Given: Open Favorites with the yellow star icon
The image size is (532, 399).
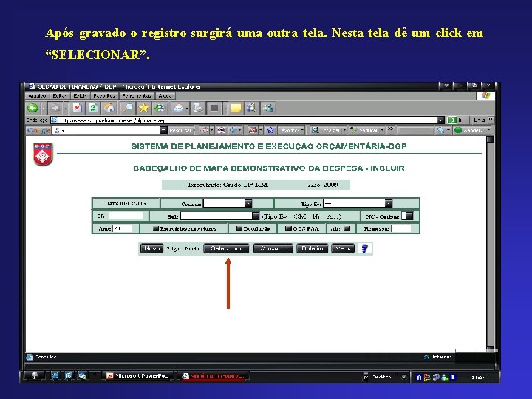Looking at the screenshot, I should 143,108.
